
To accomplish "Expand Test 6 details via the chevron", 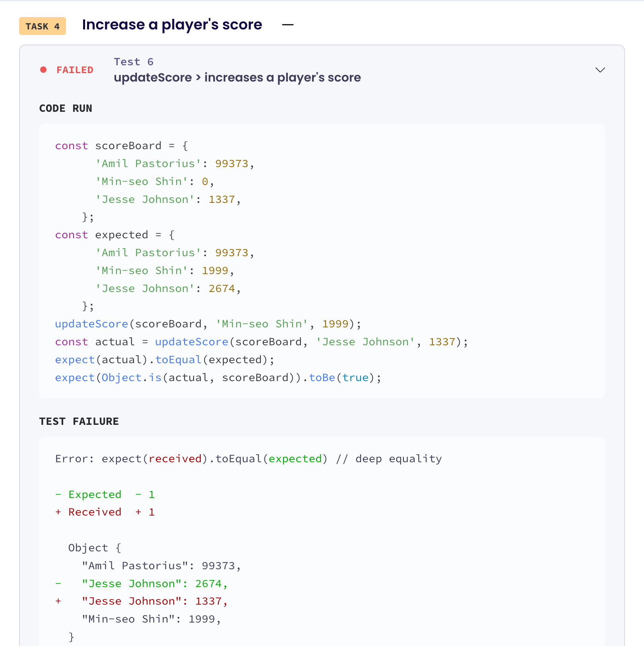I will [x=600, y=70].
